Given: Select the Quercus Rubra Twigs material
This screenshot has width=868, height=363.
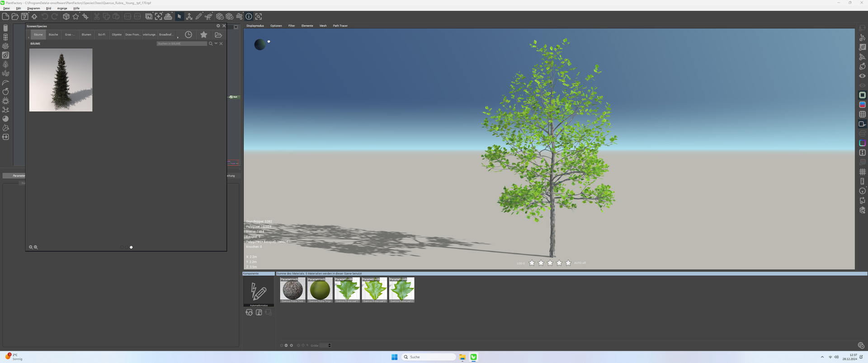Looking at the screenshot, I should (320, 290).
